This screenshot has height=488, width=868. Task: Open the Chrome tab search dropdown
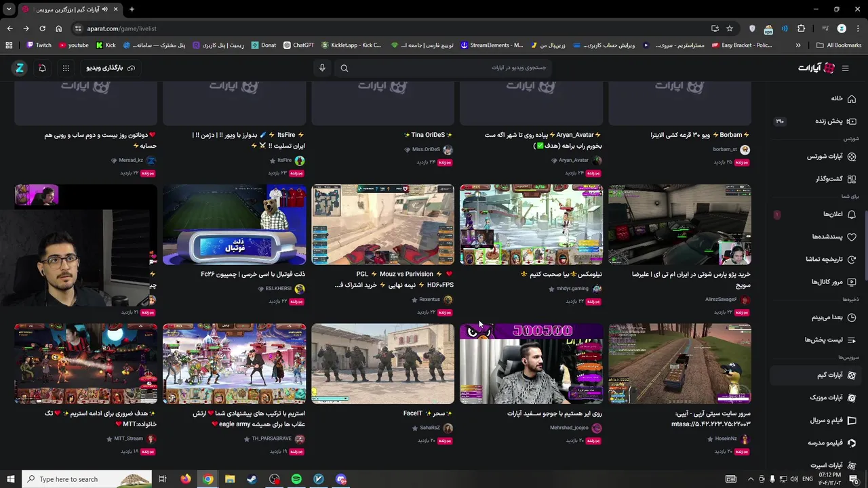tap(9, 9)
